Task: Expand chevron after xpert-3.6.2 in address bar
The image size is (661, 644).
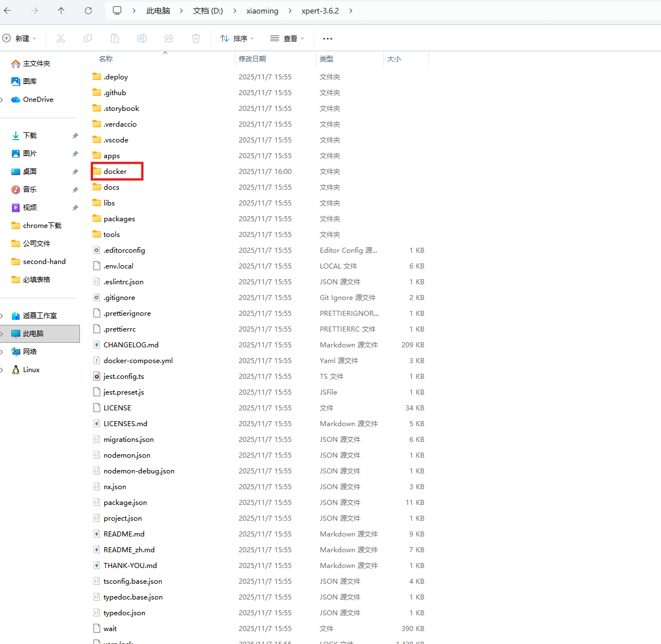Action: coord(351,11)
